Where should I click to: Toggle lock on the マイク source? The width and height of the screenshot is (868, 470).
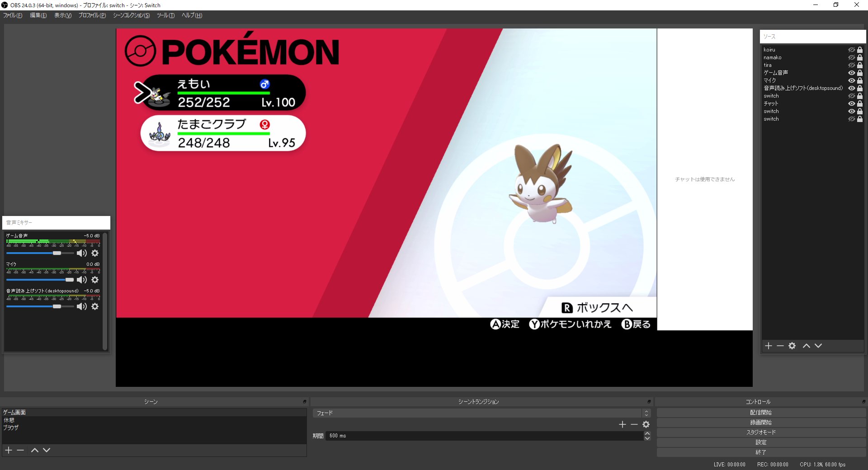(860, 80)
